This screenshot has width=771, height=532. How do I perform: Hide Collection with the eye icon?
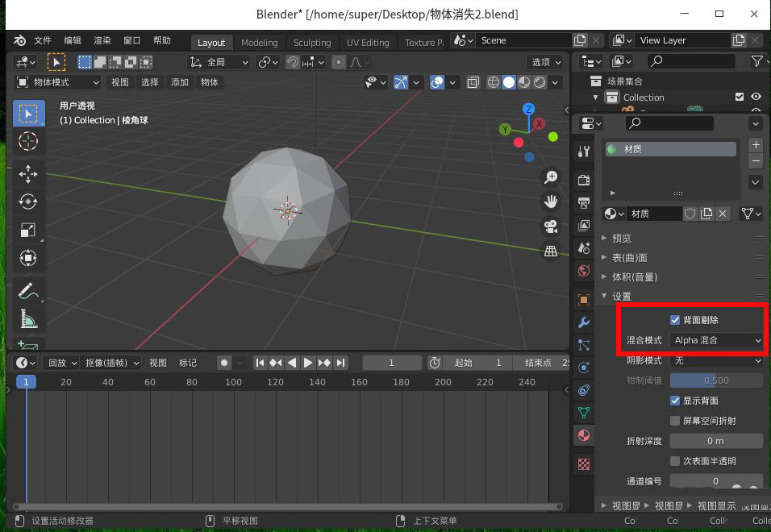(756, 97)
